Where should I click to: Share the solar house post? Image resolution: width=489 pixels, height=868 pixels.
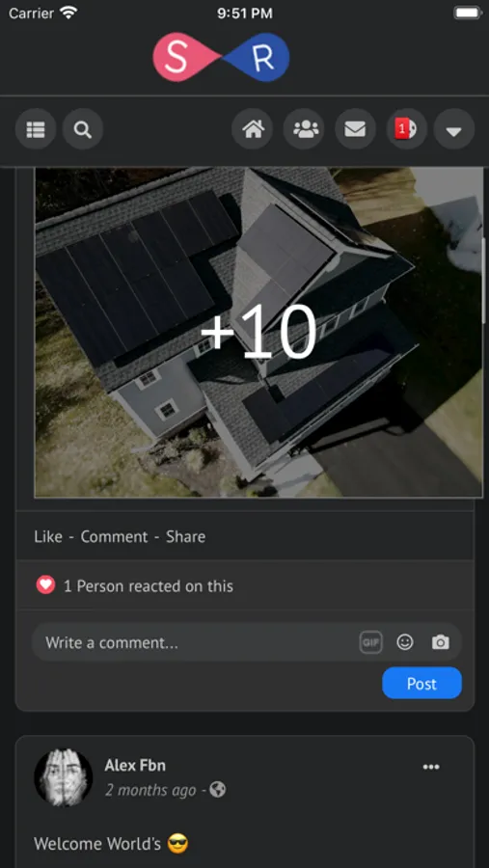pos(185,536)
